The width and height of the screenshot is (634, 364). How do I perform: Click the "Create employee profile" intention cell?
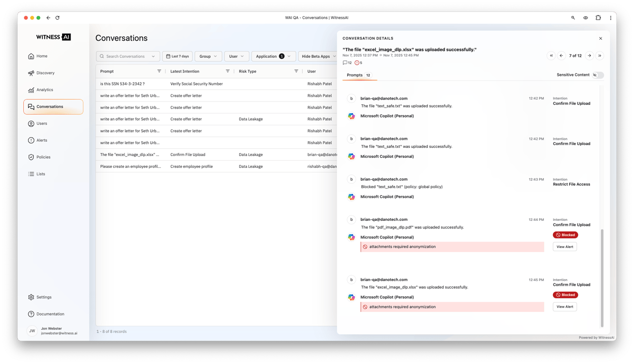click(x=192, y=166)
